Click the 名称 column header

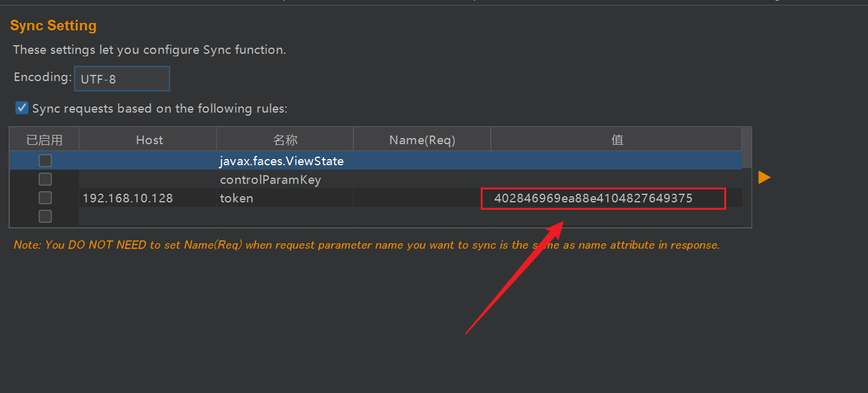(285, 140)
